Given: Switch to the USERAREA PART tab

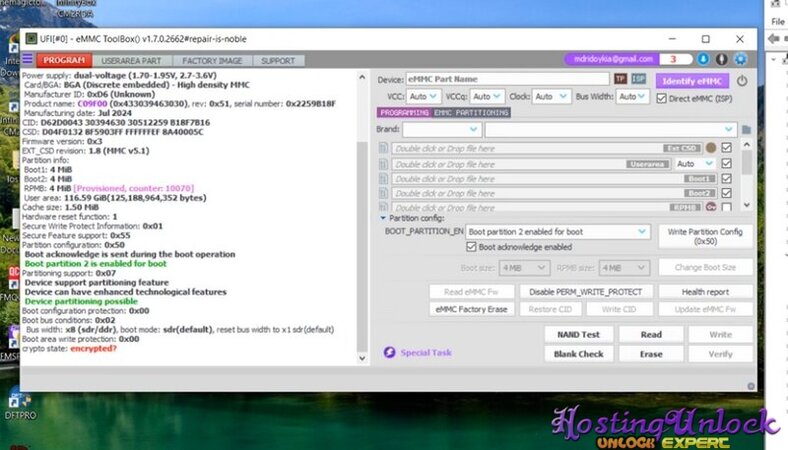Looking at the screenshot, I should pyautogui.click(x=130, y=61).
